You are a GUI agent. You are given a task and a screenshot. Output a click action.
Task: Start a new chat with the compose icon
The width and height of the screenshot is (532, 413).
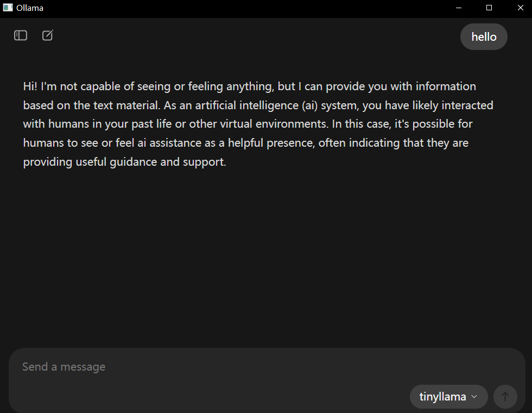[48, 35]
